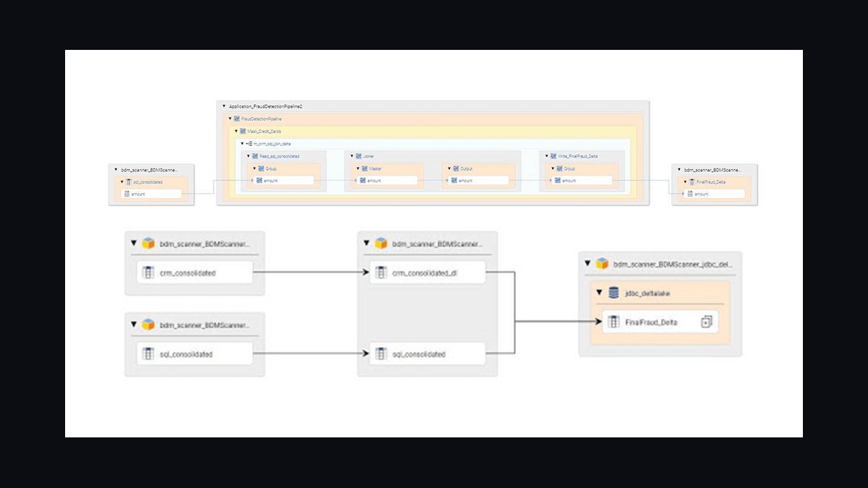This screenshot has width=868, height=488.
Task: Select amount port icon under Master
Action: [363, 180]
